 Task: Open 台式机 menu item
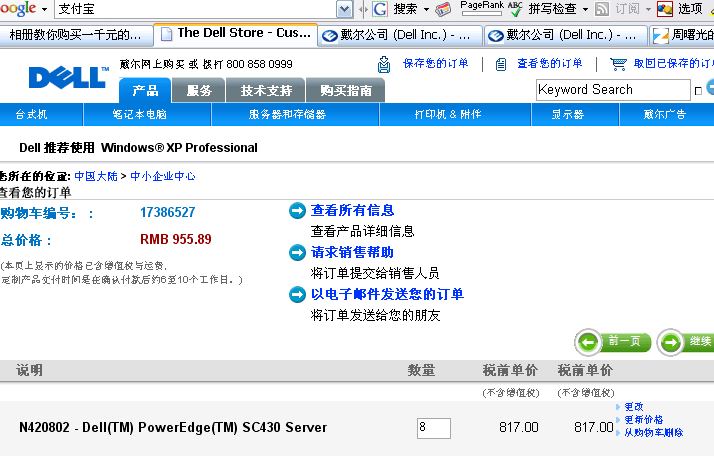click(31, 114)
